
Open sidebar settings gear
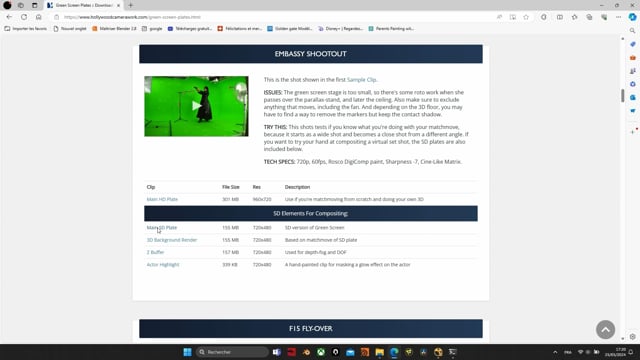click(633, 337)
